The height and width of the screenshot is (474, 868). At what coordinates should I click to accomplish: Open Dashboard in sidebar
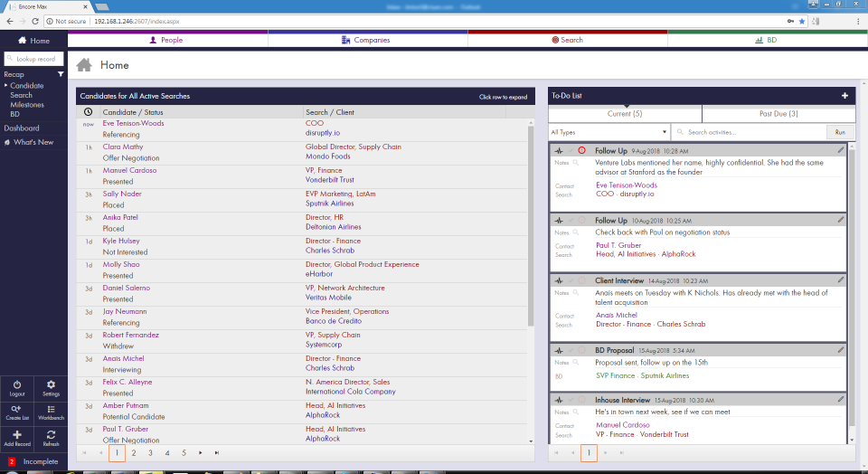coord(22,128)
